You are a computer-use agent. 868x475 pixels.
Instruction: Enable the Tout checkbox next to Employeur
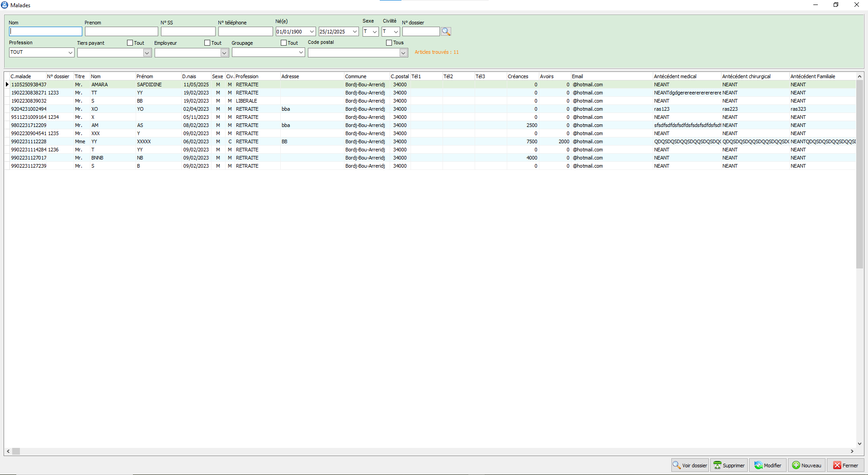click(208, 43)
